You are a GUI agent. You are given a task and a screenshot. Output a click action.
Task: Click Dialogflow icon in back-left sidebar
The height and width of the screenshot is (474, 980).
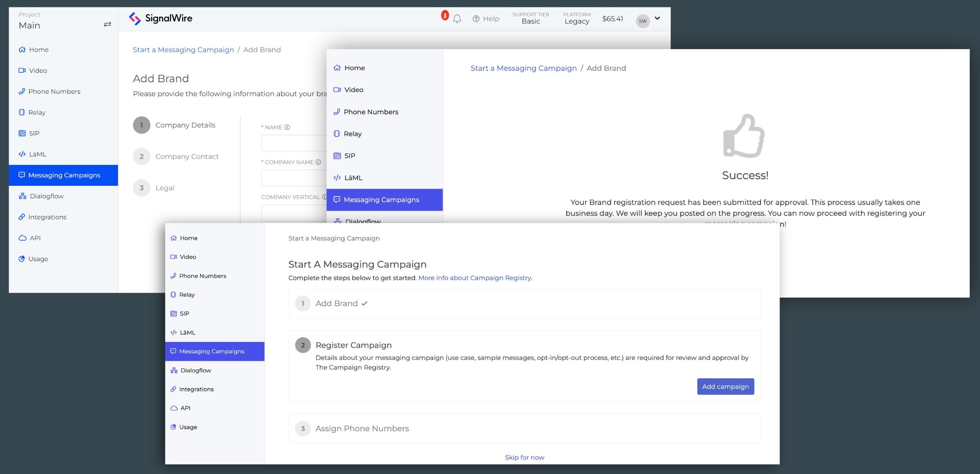point(23,196)
